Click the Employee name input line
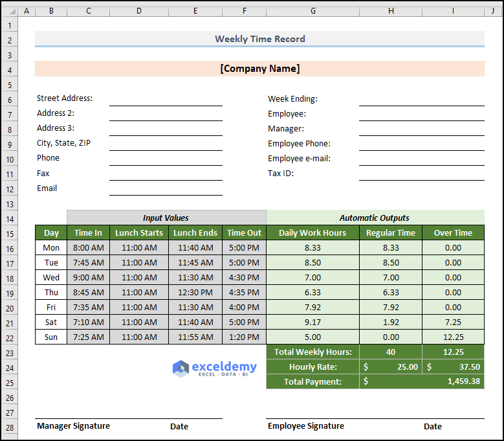504x441 pixels. click(422, 113)
